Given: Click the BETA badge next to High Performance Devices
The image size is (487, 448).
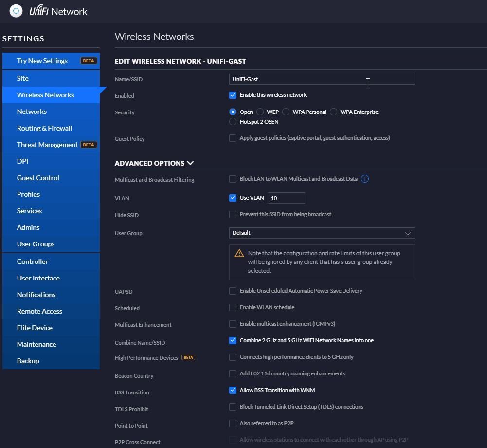Looking at the screenshot, I should tap(188, 357).
